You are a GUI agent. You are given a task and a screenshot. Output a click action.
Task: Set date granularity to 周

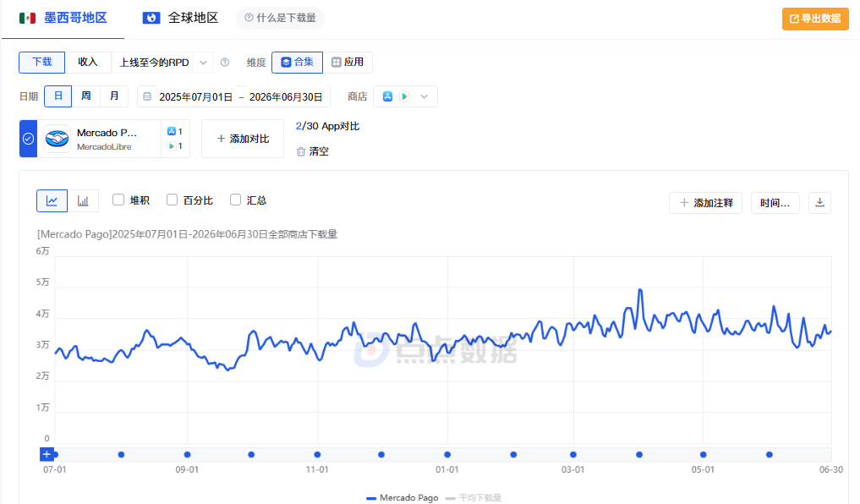click(86, 96)
